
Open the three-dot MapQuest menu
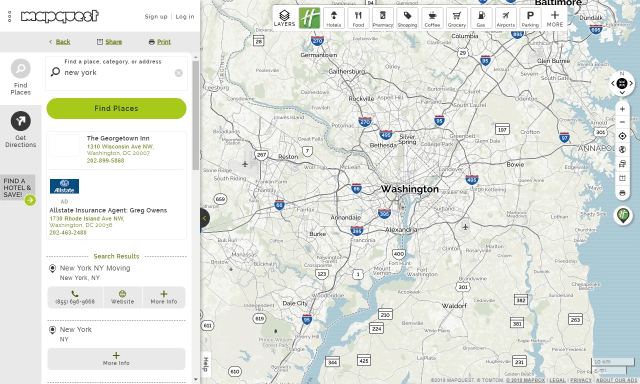[9, 17]
